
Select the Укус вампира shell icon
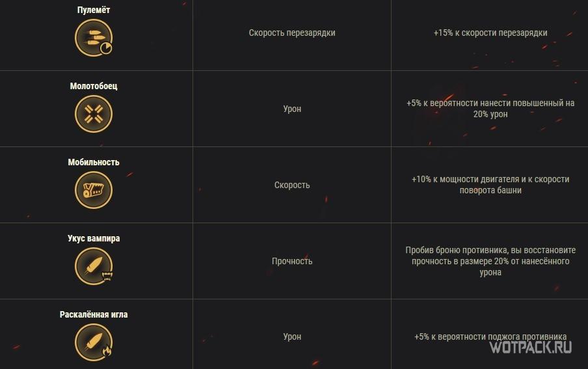[94, 267]
